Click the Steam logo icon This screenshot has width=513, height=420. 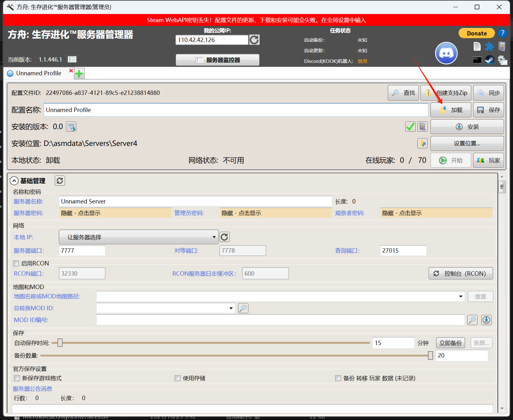click(x=489, y=59)
